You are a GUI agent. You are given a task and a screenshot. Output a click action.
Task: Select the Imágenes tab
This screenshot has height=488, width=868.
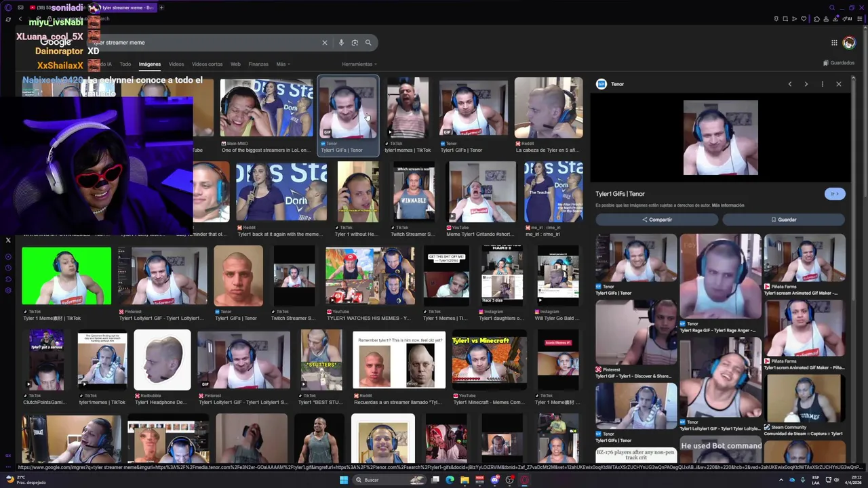click(x=150, y=64)
